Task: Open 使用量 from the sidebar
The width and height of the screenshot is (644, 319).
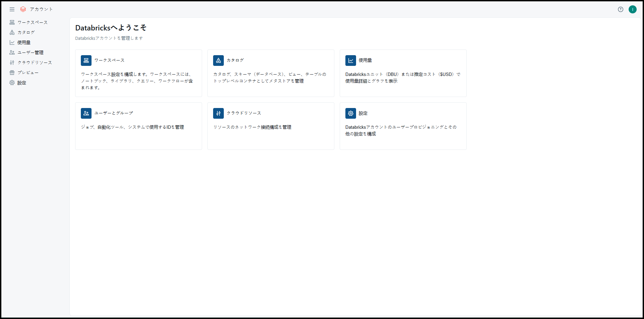Action: (x=24, y=42)
